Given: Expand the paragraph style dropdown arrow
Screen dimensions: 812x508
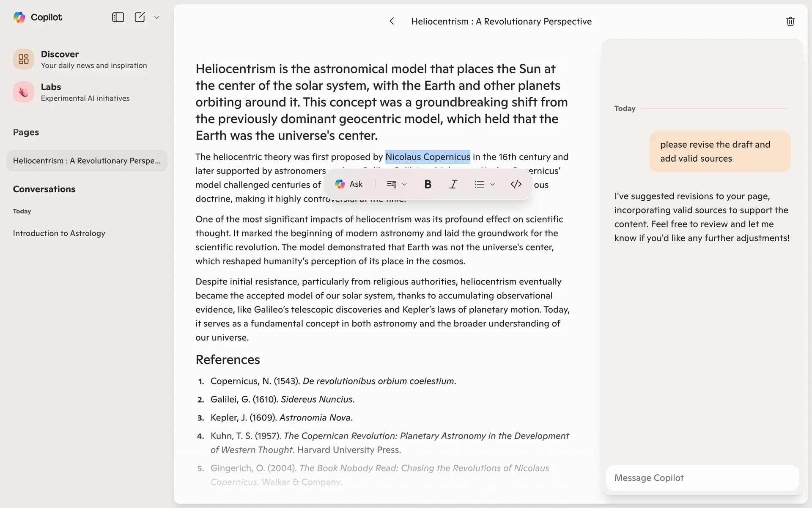Looking at the screenshot, I should tap(404, 184).
